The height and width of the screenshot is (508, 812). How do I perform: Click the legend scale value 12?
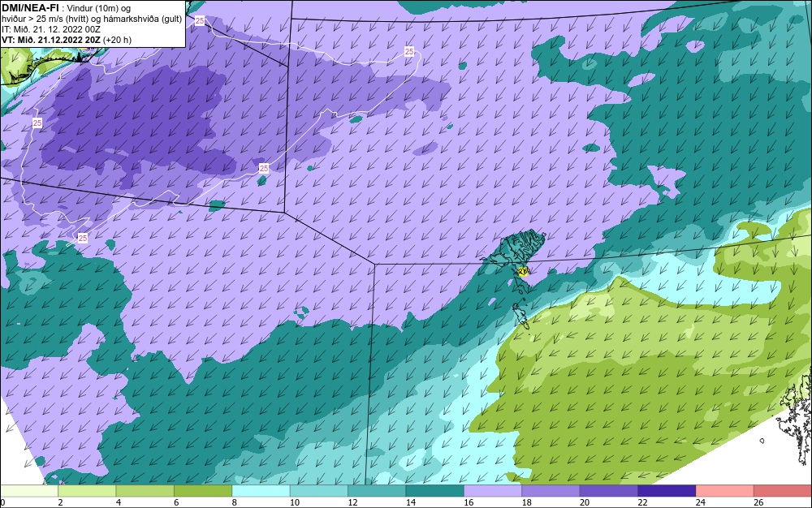[352, 502]
